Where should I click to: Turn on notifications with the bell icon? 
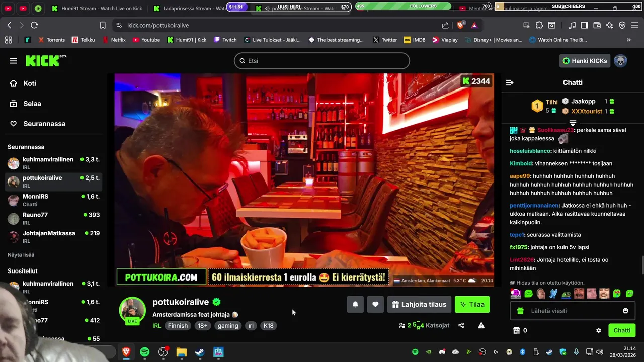pos(355,304)
